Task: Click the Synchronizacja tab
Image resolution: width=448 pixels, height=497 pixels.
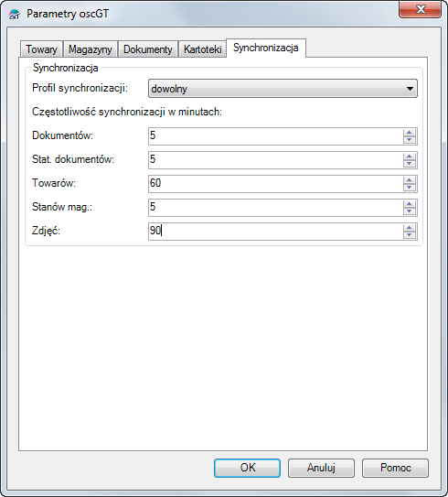Action: pyautogui.click(x=266, y=48)
